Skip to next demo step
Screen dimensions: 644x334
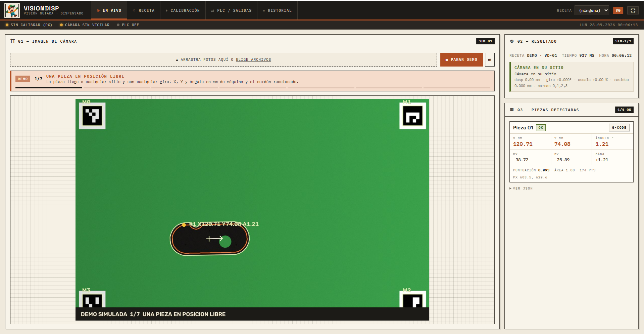point(490,59)
